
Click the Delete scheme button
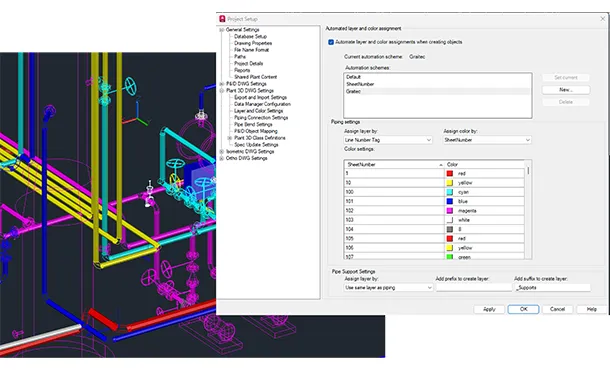click(566, 102)
